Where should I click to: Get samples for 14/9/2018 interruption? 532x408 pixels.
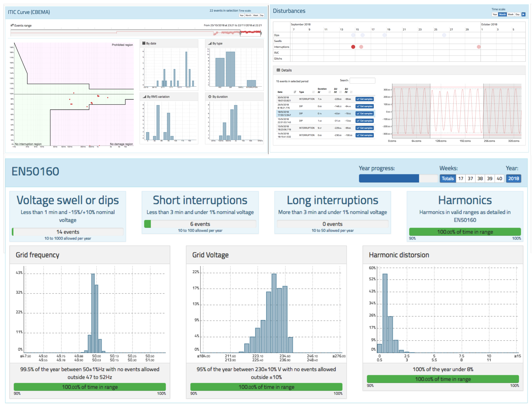click(x=364, y=135)
